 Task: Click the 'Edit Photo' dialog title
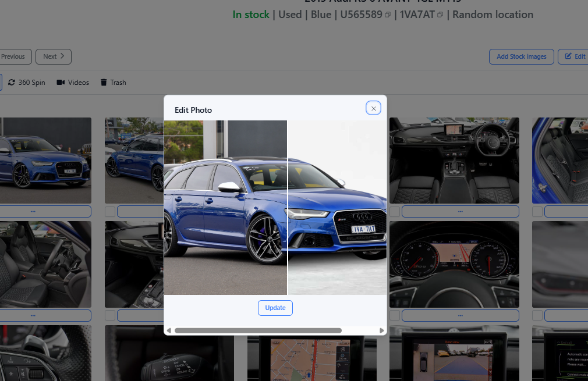click(193, 110)
